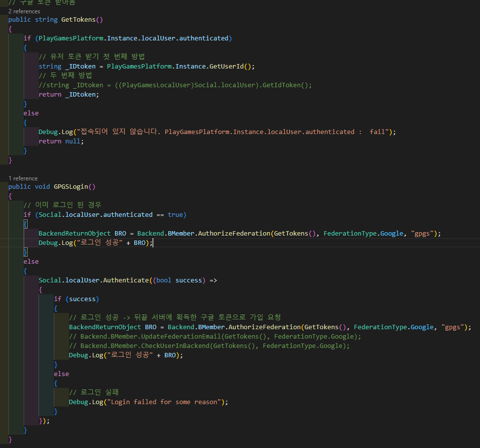Click GetIdToken in the commented-out line
480x448 pixels.
pos(282,85)
